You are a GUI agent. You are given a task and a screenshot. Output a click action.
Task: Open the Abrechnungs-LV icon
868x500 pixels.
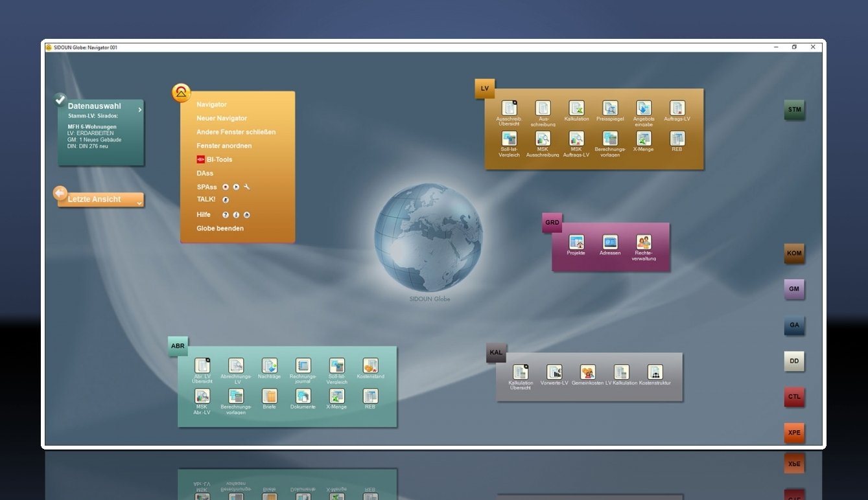[236, 366]
